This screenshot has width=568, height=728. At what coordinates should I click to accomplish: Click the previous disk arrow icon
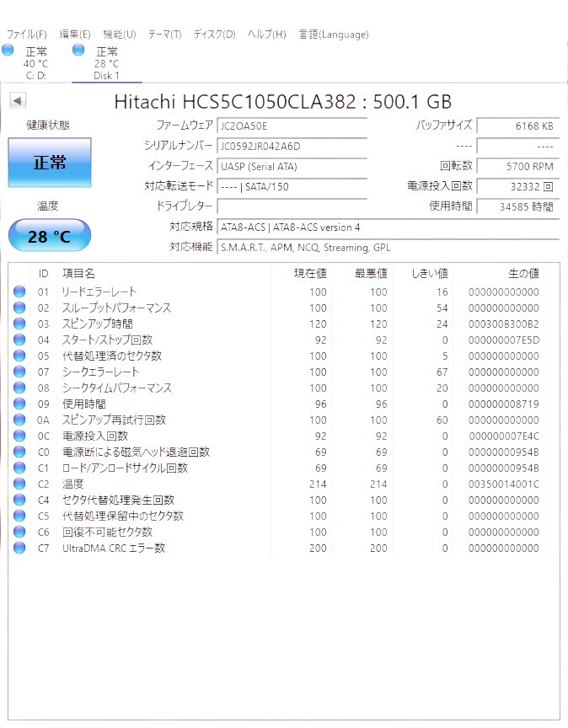tap(18, 100)
